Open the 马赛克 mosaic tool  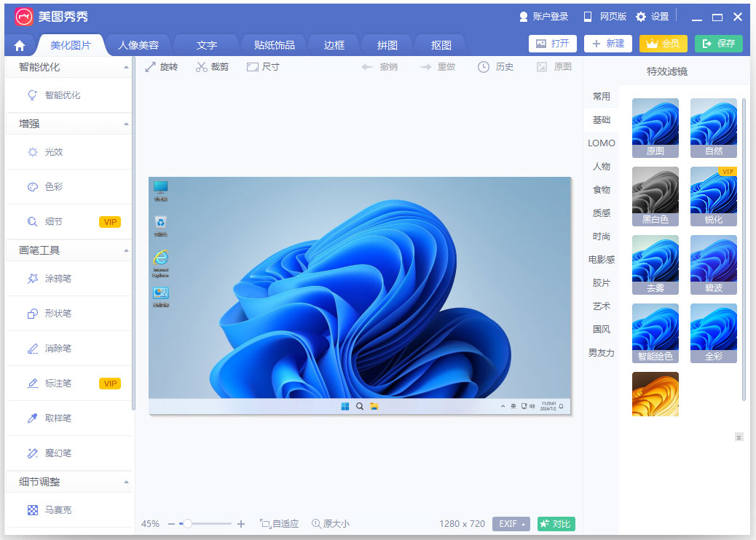click(63, 509)
